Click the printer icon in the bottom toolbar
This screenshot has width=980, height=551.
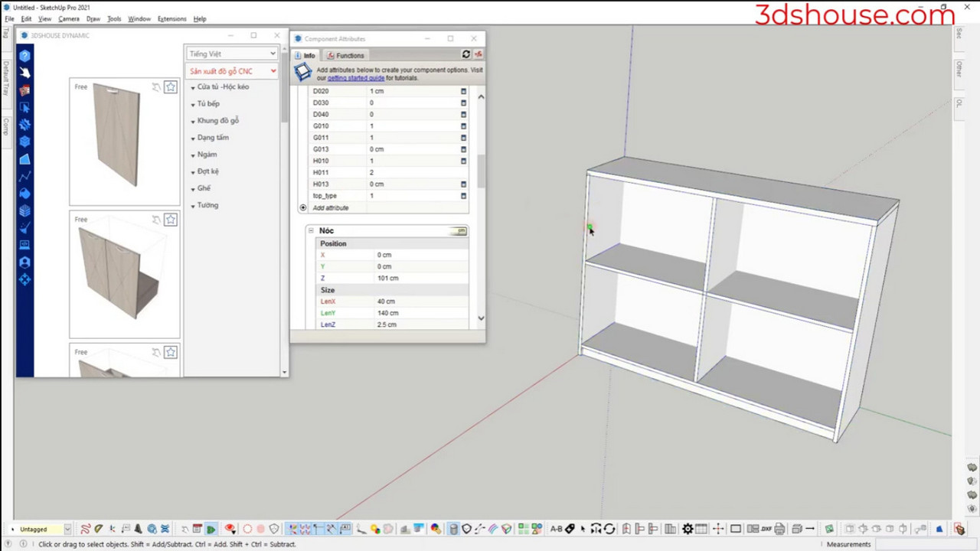pos(779,529)
